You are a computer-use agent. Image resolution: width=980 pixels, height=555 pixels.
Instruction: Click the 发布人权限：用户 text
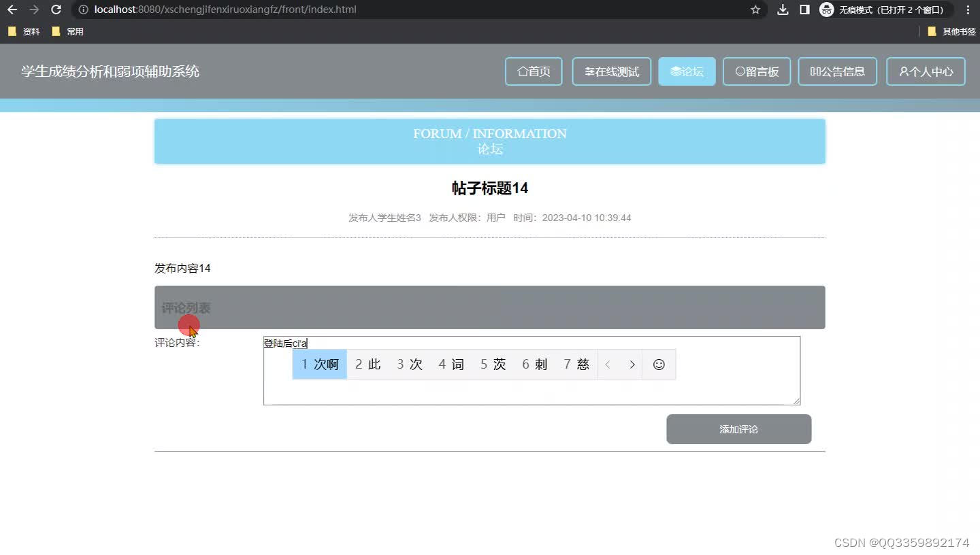click(x=467, y=218)
